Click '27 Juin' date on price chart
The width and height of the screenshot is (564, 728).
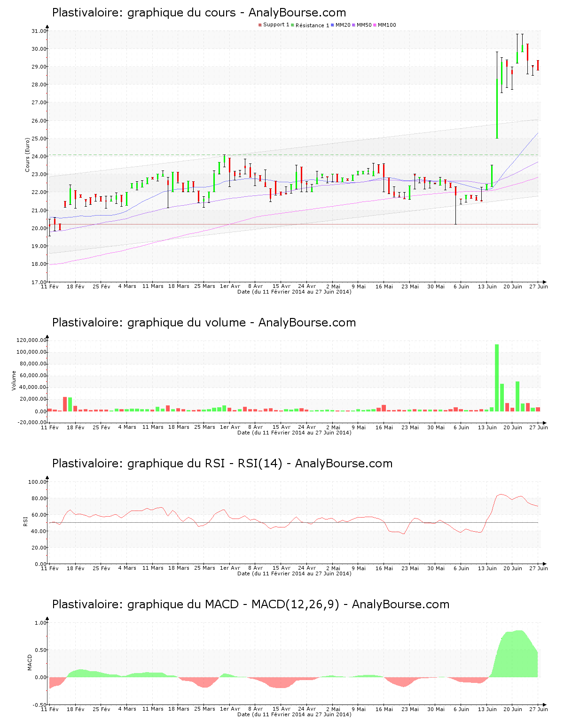click(539, 286)
